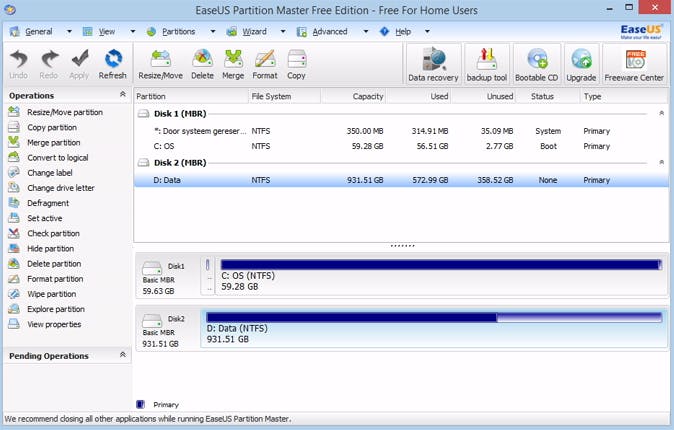The width and height of the screenshot is (674, 430).
Task: Sort by the File System column header
Action: [x=285, y=96]
